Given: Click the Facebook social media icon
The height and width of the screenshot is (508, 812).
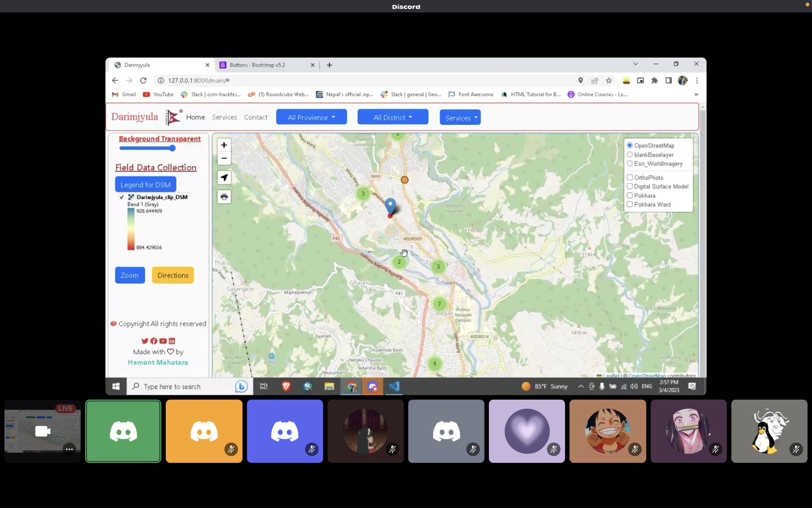Looking at the screenshot, I should coord(153,341).
